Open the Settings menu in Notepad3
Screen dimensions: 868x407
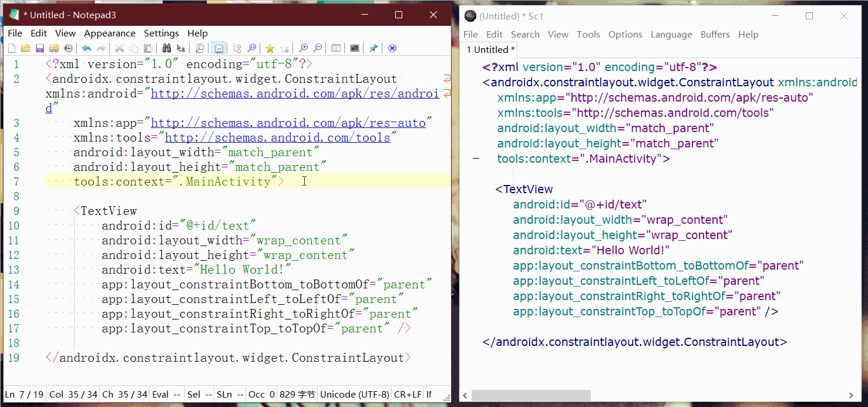[x=162, y=33]
